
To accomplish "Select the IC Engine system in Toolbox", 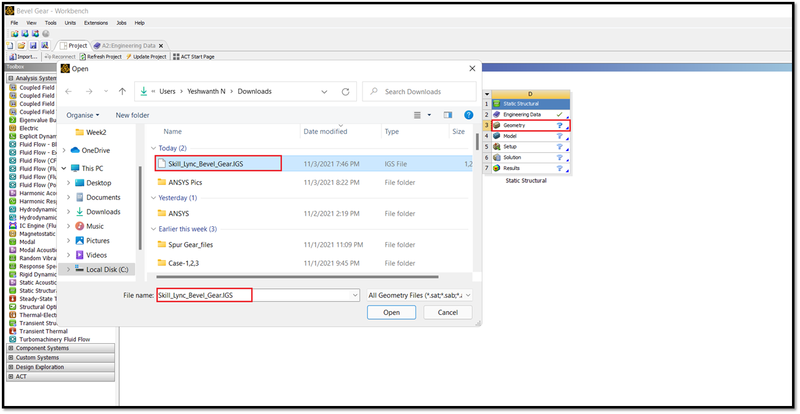I will pyautogui.click(x=38, y=226).
